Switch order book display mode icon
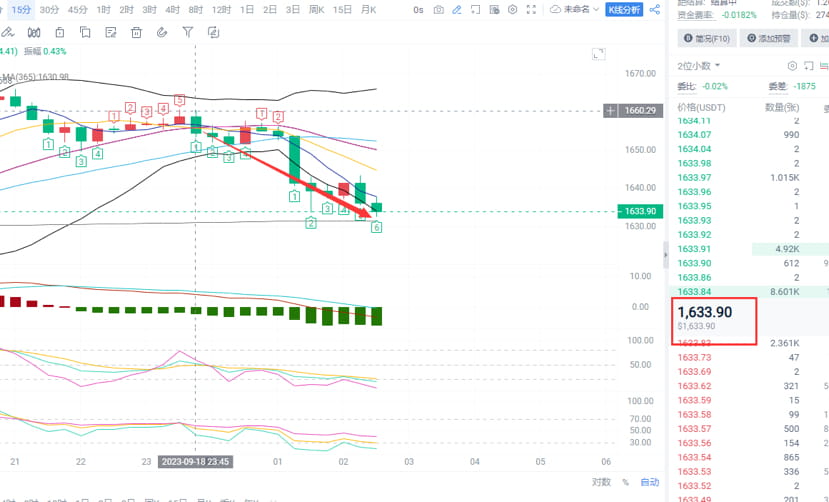 pos(824,66)
